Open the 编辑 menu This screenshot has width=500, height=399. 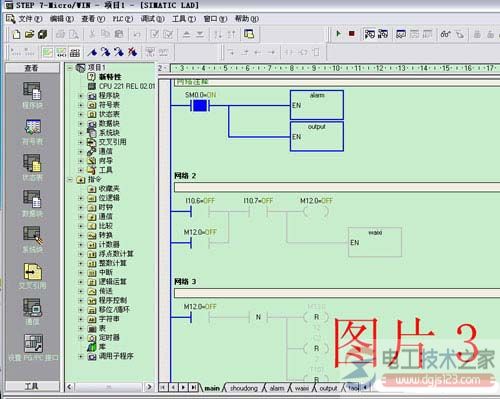62,19
